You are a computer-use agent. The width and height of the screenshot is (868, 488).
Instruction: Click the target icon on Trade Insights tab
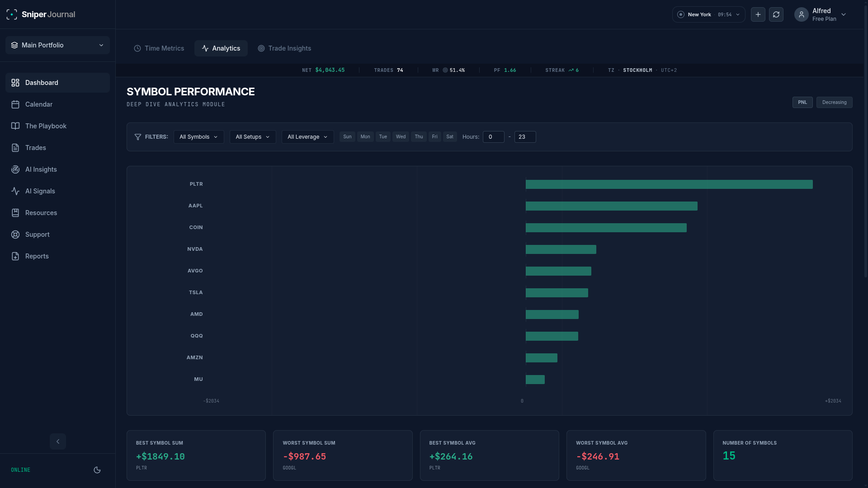click(261, 48)
